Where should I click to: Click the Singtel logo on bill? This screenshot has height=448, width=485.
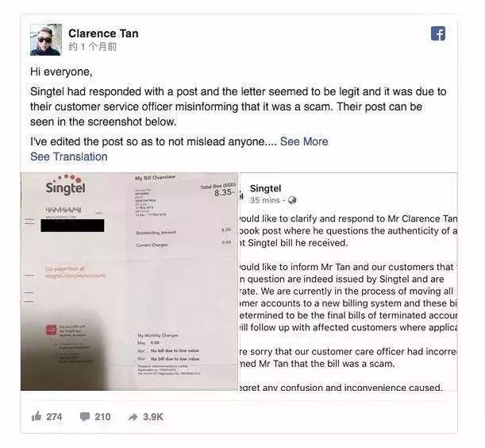pyautogui.click(x=65, y=184)
